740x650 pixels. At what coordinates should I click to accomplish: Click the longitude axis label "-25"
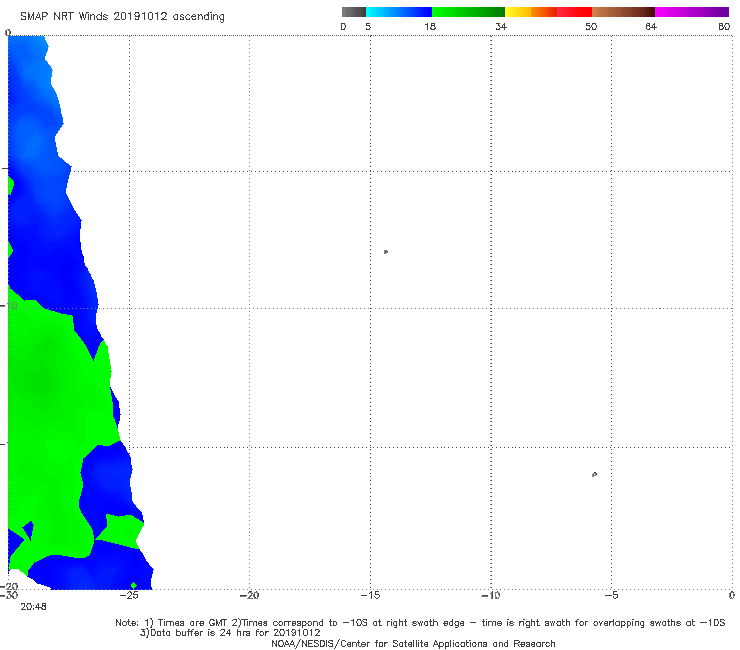129,595
